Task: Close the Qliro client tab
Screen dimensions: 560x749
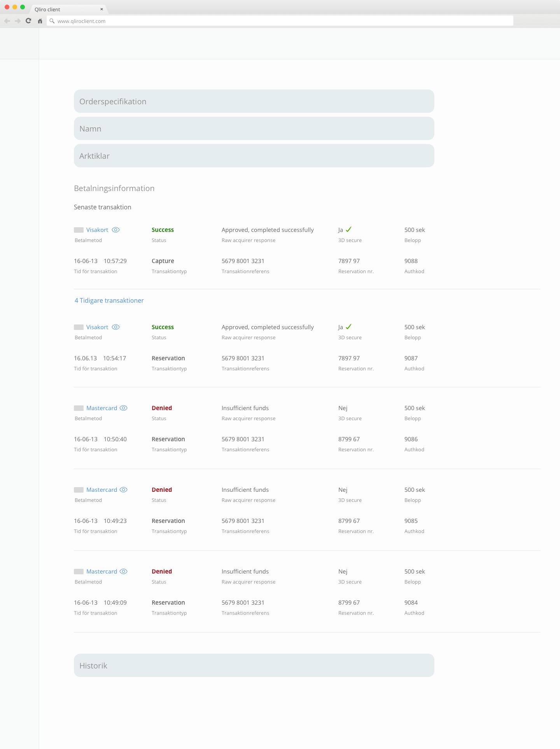Action: 101,9
